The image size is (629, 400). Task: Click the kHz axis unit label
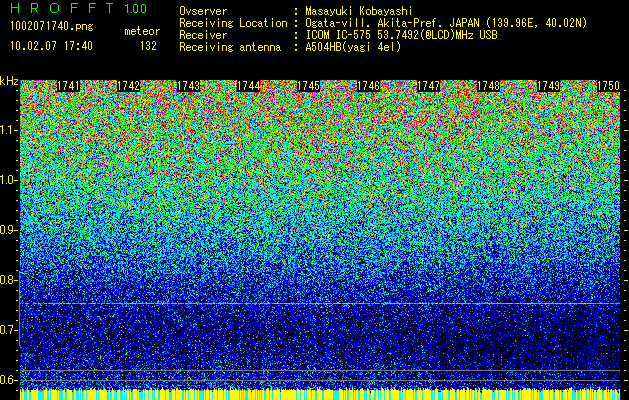(9, 81)
